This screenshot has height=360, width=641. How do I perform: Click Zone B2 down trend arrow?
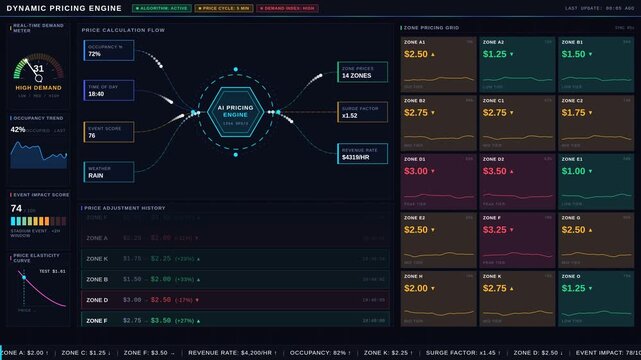pyautogui.click(x=433, y=113)
